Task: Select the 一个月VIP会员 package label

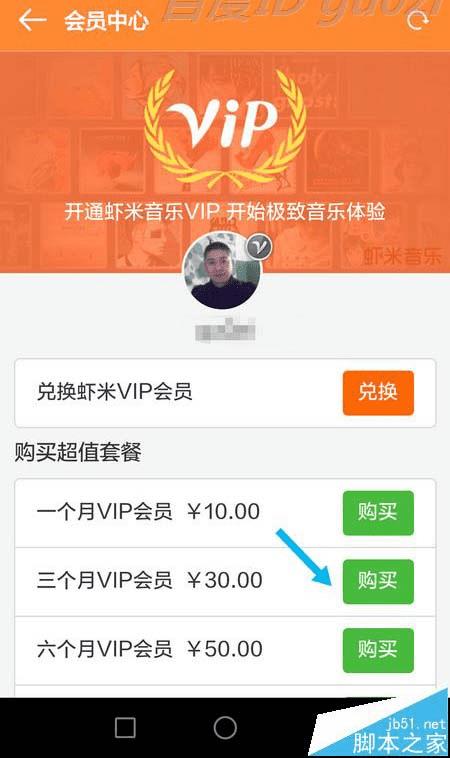Action: (104, 512)
